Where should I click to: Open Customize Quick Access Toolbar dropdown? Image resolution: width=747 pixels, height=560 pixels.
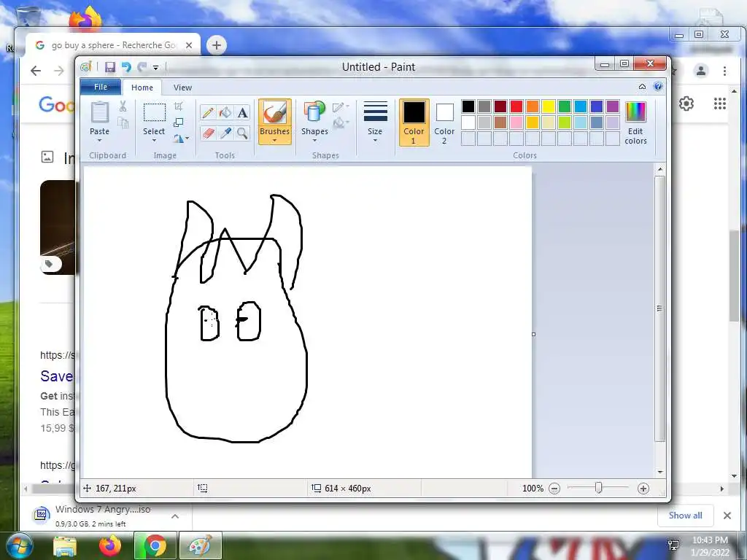click(155, 68)
